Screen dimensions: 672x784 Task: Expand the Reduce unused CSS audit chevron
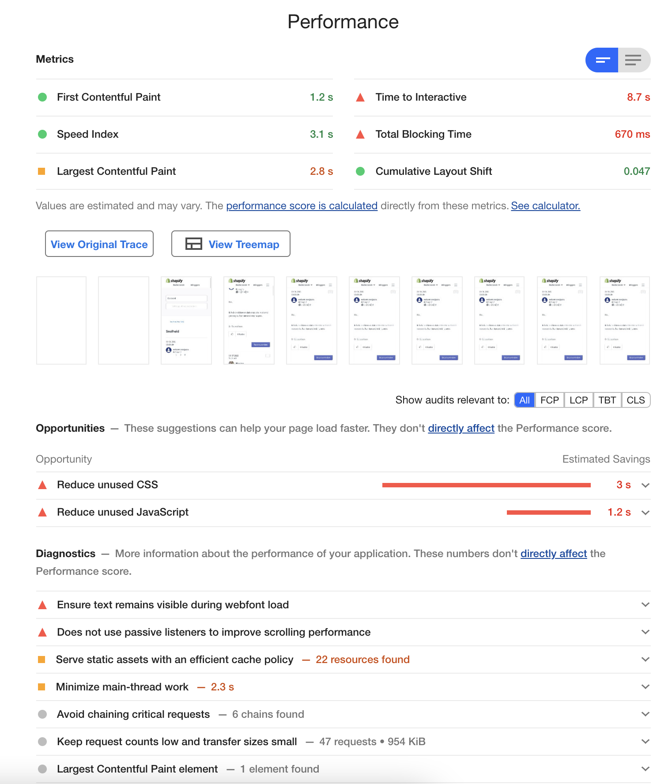click(x=645, y=485)
